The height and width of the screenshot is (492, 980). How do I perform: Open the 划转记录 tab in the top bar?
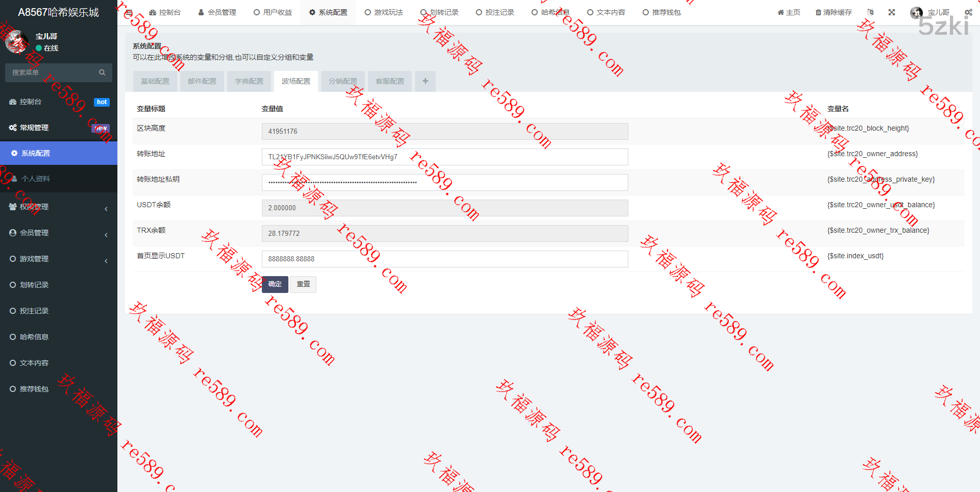(439, 12)
